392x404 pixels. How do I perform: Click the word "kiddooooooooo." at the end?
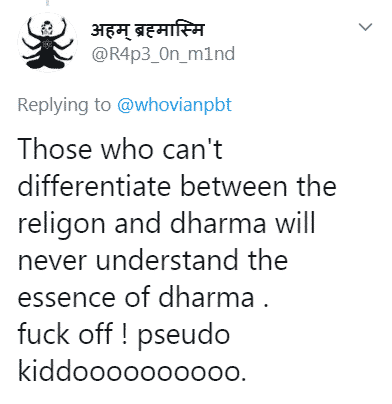pyautogui.click(x=132, y=371)
